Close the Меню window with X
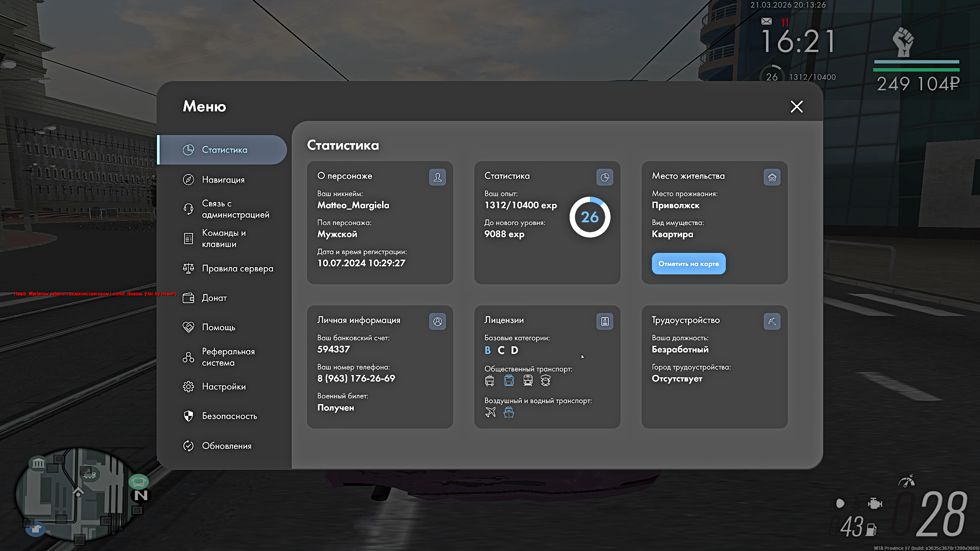This screenshot has height=551, width=980. tap(797, 106)
